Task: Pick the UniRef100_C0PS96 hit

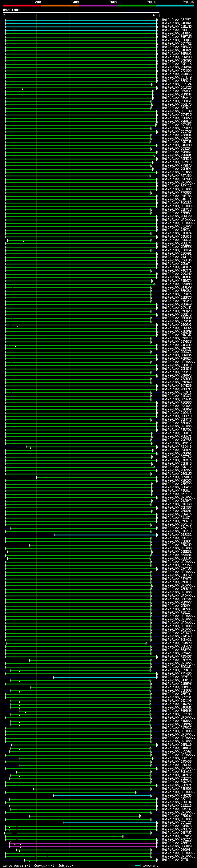Action: pyautogui.click(x=177, y=61)
